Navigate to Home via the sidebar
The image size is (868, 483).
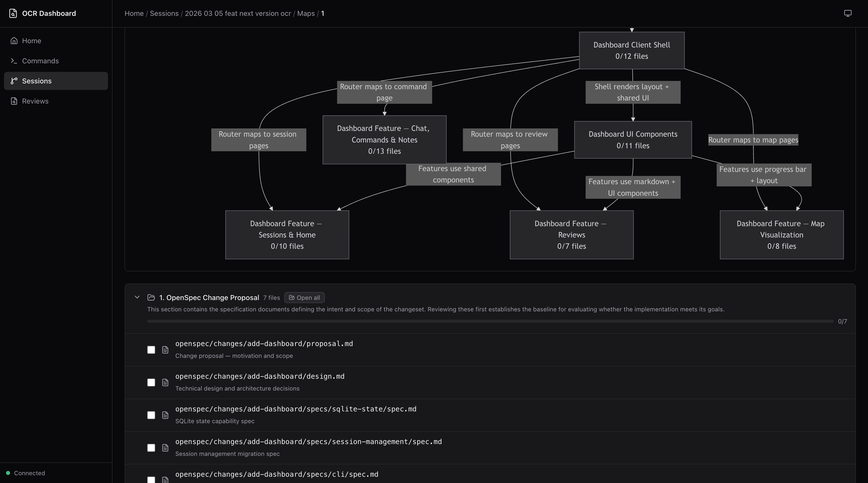pos(31,40)
